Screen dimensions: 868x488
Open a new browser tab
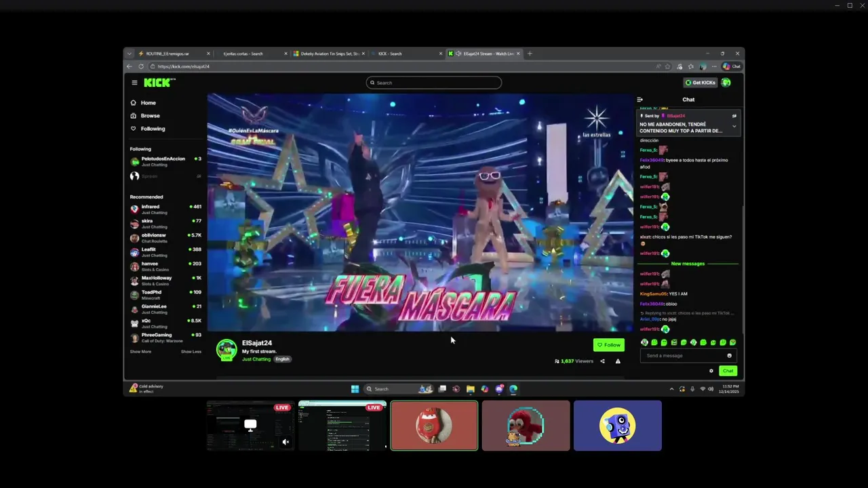pyautogui.click(x=530, y=54)
